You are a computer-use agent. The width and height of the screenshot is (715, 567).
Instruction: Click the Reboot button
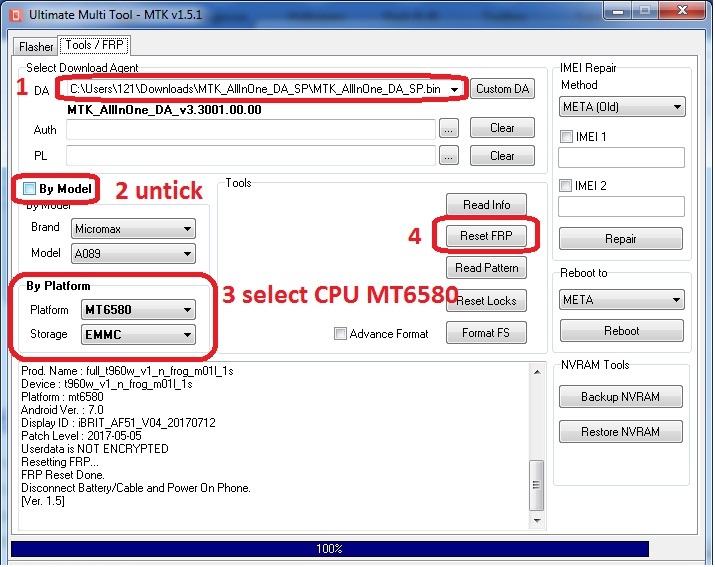point(622,331)
